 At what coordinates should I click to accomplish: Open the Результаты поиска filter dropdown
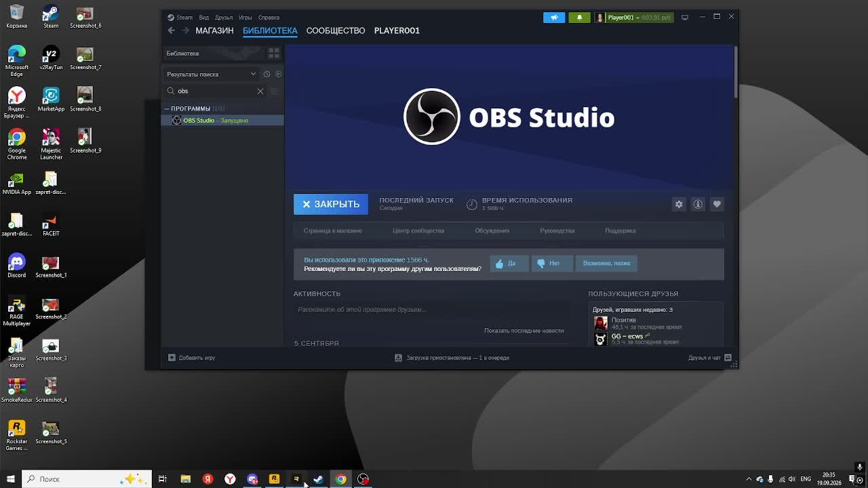pyautogui.click(x=212, y=74)
